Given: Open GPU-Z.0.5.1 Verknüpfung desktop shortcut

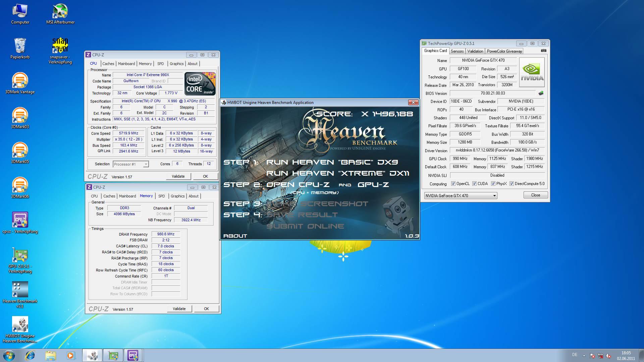Looking at the screenshot, I should (20, 260).
